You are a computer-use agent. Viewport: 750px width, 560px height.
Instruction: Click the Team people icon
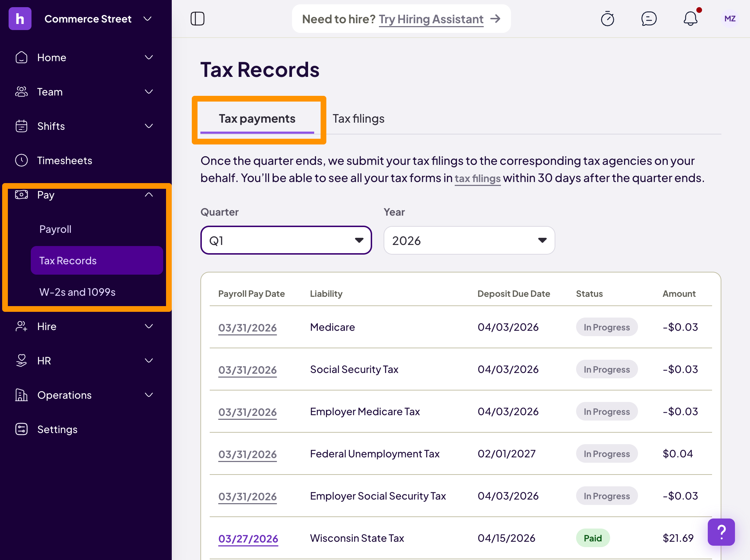(x=21, y=92)
